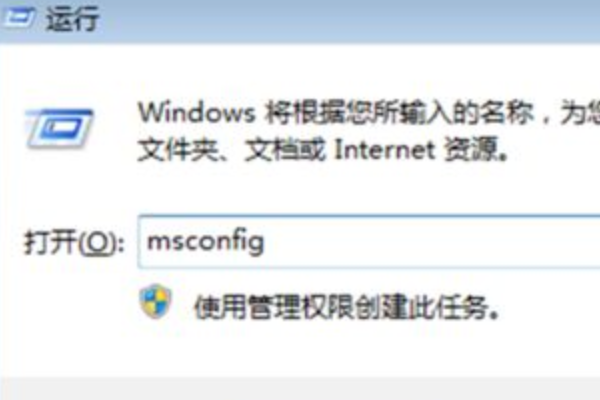Viewport: 600px width, 400px height.
Task: Click the word Windows in the description
Action: pyautogui.click(x=196, y=113)
